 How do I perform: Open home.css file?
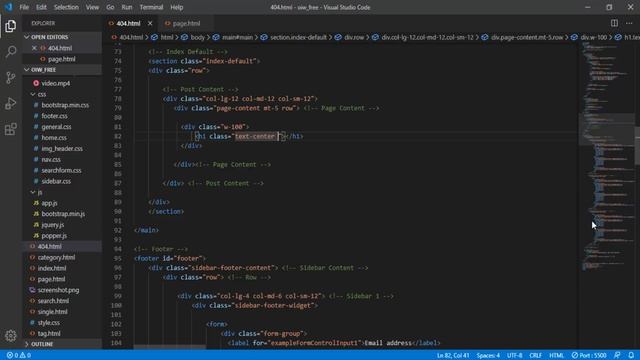(x=62, y=138)
